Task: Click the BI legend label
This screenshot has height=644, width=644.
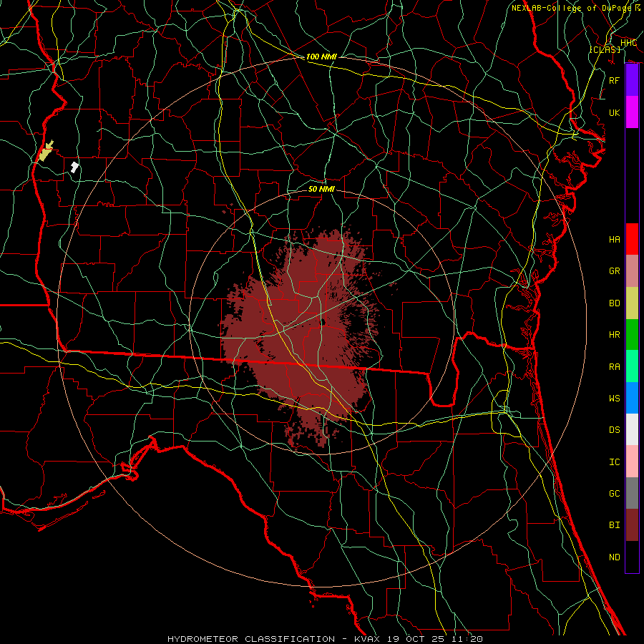Action: pyautogui.click(x=614, y=525)
